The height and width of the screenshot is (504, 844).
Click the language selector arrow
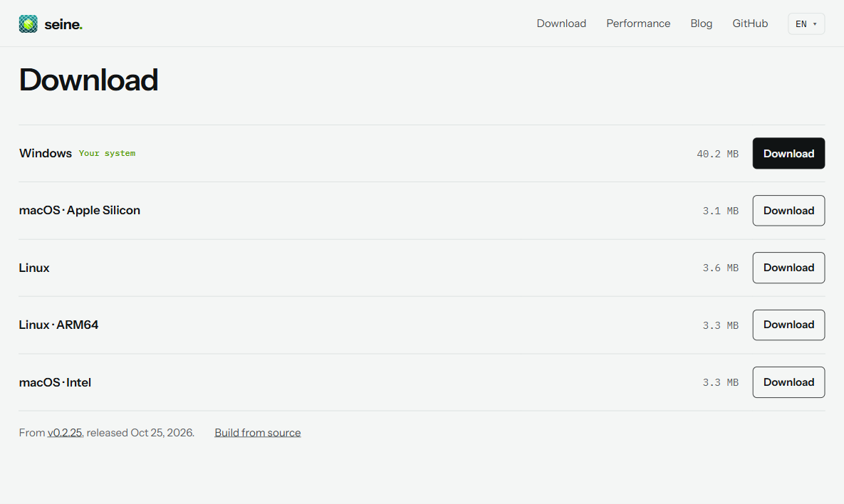click(x=814, y=24)
